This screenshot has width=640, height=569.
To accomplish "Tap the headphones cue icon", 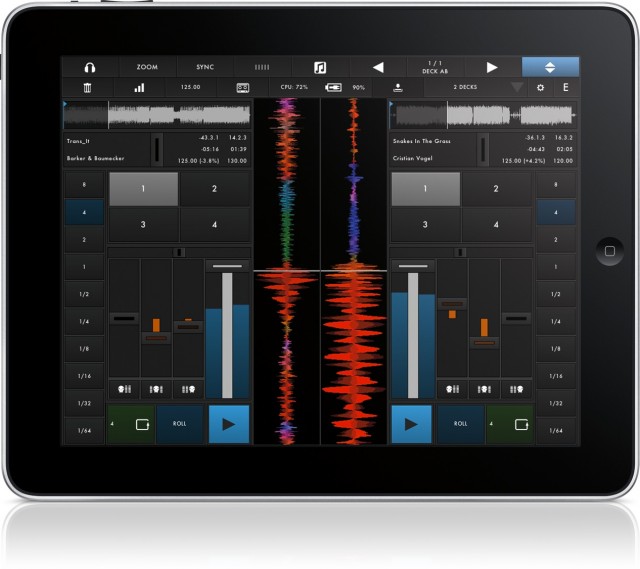I will (x=89, y=67).
